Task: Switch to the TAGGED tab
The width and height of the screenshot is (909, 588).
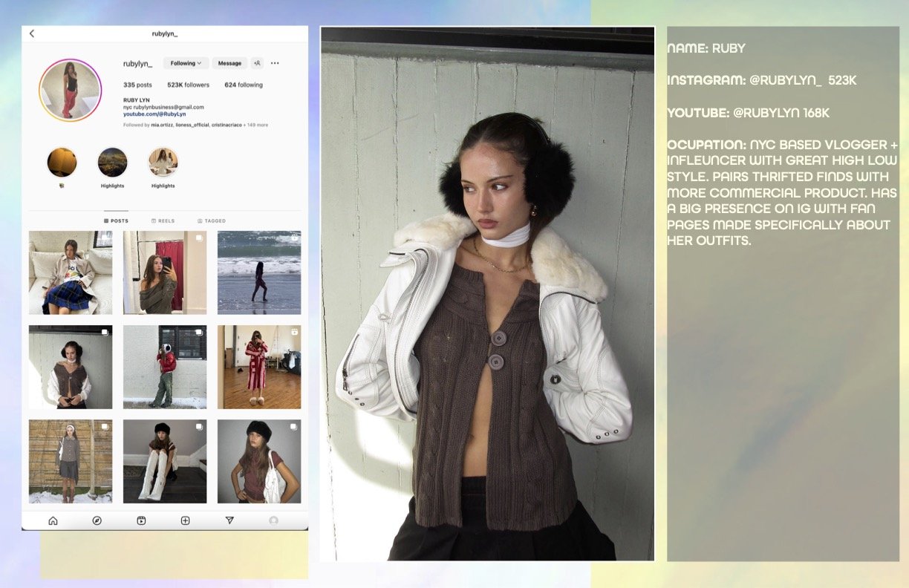Action: 212,220
